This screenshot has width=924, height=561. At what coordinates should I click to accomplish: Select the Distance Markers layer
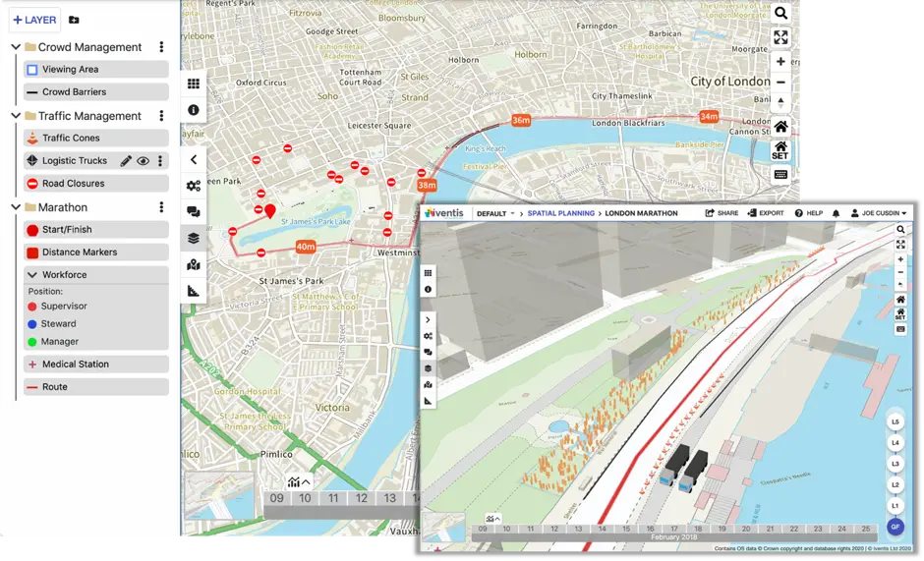coord(96,252)
